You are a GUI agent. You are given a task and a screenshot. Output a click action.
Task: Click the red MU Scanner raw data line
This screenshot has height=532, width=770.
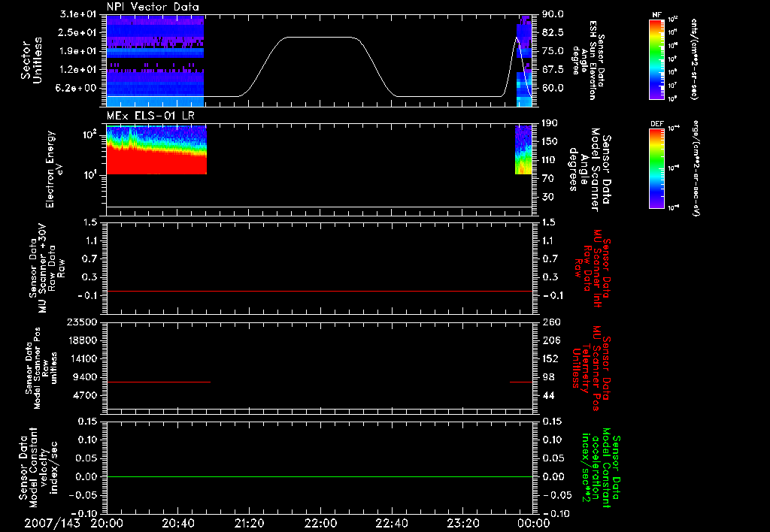tap(319, 291)
